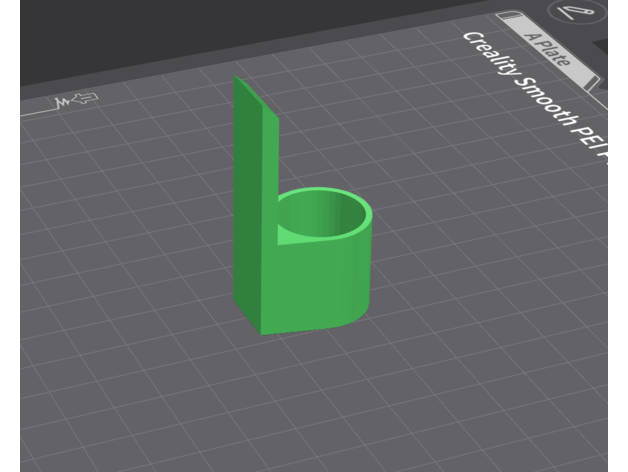Click the bottom base edge of the model
Image resolution: width=628 pixels, height=472 pixels.
(x=300, y=331)
